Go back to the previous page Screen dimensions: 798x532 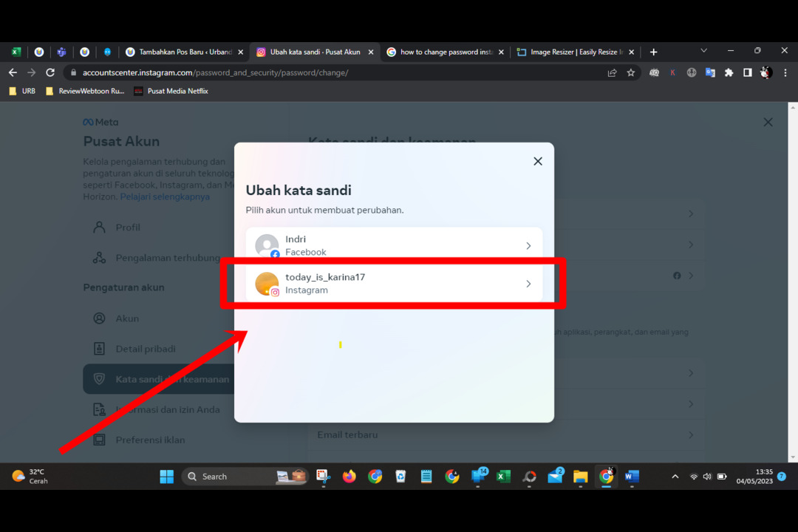coord(13,73)
